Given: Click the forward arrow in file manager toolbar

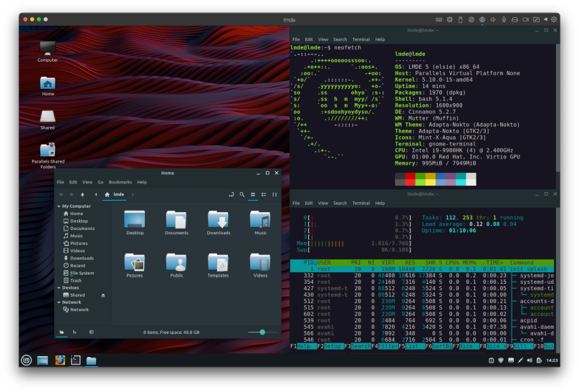Looking at the screenshot, I should [x=72, y=194].
